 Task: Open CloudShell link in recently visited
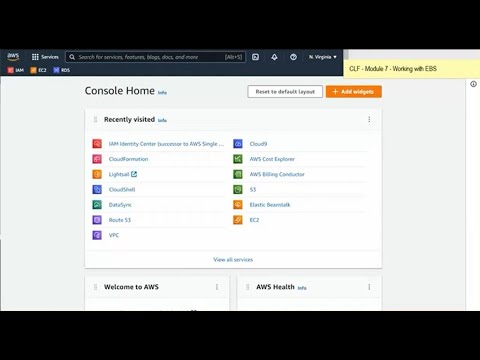point(122,189)
